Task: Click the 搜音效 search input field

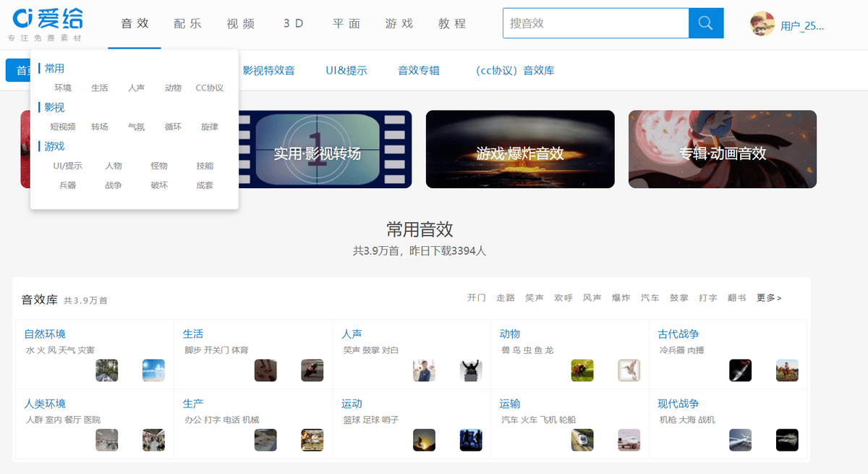Action: [x=595, y=23]
